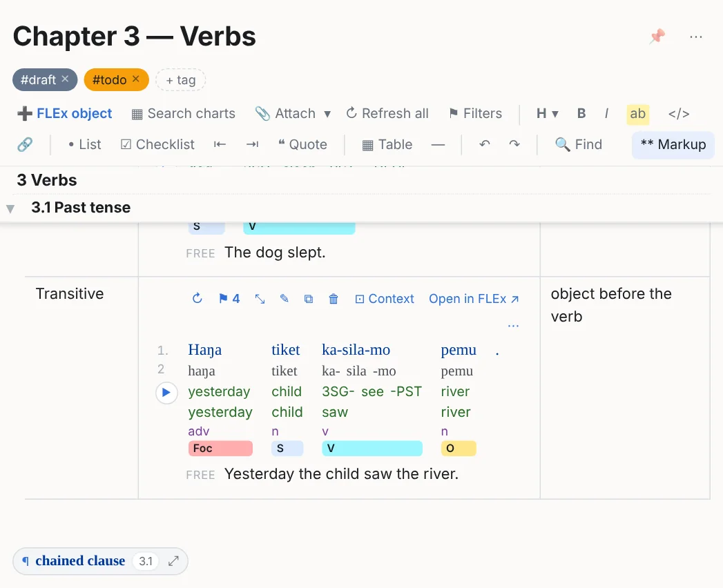The height and width of the screenshot is (588, 723).
Task: Insert a horizontal rule
Action: [438, 145]
